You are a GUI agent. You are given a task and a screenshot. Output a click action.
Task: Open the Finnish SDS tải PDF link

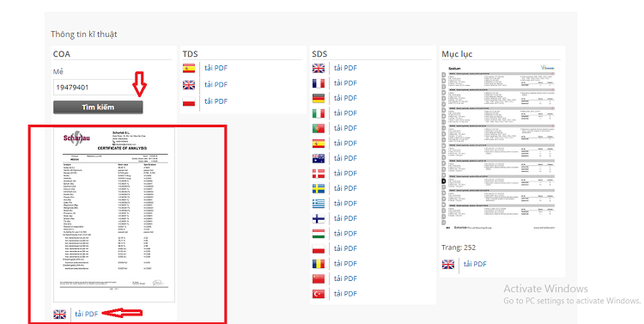[345, 218]
